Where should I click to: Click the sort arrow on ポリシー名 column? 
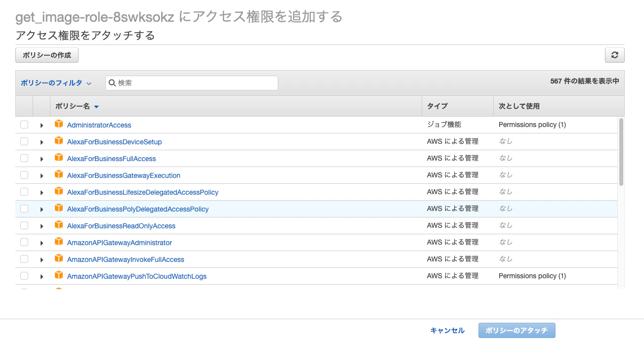click(x=96, y=106)
